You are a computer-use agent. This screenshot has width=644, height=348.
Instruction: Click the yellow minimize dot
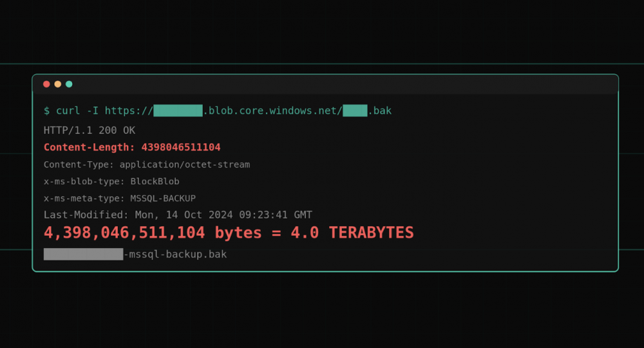pyautogui.click(x=58, y=84)
